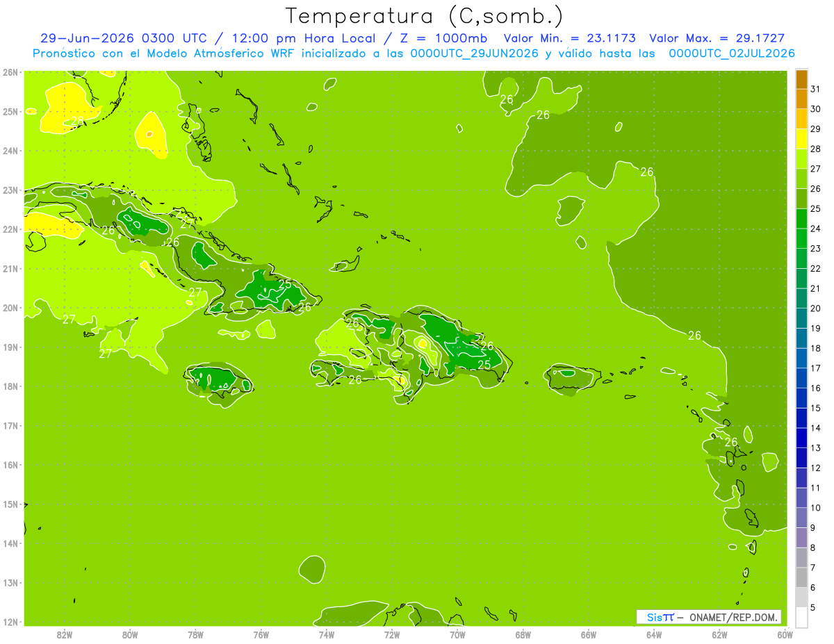Screen dimensions: 834x644
Task: Click the "62W" longitude axis label
Action: [719, 634]
